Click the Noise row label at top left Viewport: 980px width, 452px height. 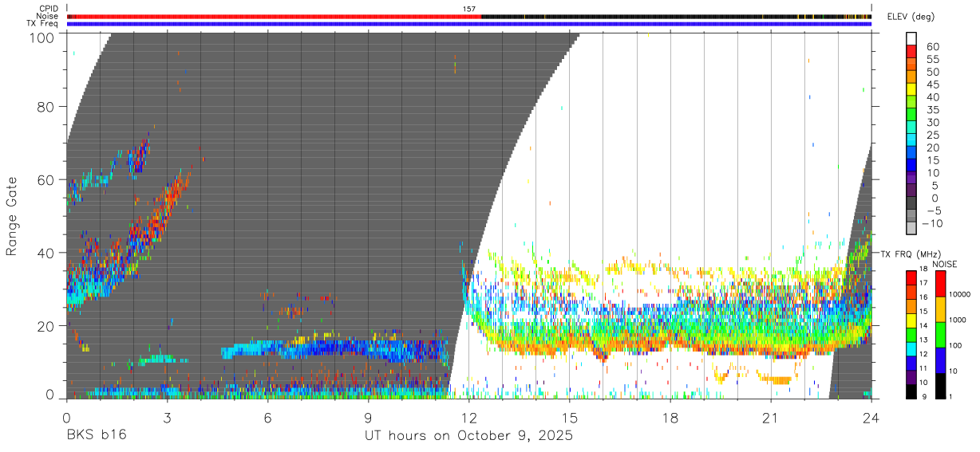[48, 16]
